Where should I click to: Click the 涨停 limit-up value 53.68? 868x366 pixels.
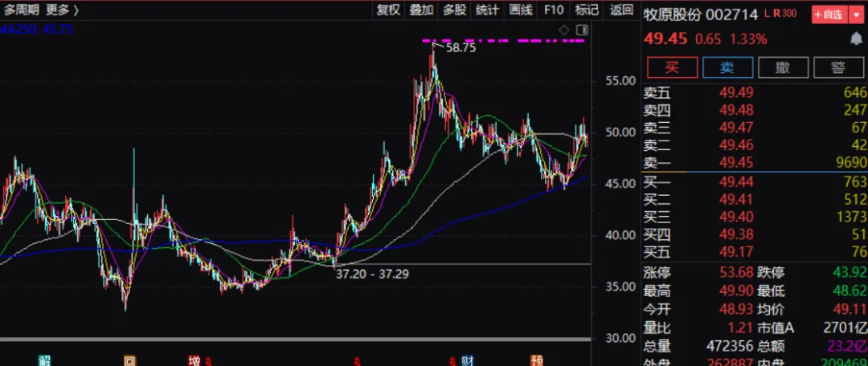(x=735, y=273)
